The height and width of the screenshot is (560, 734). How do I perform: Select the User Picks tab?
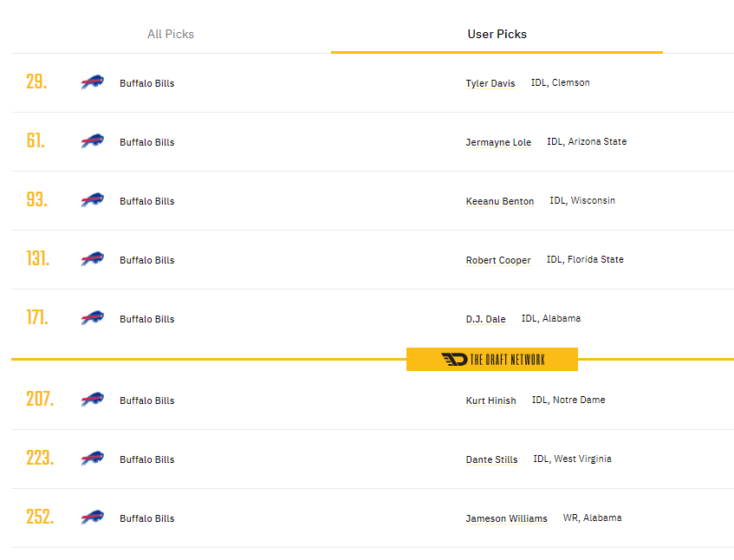(497, 34)
